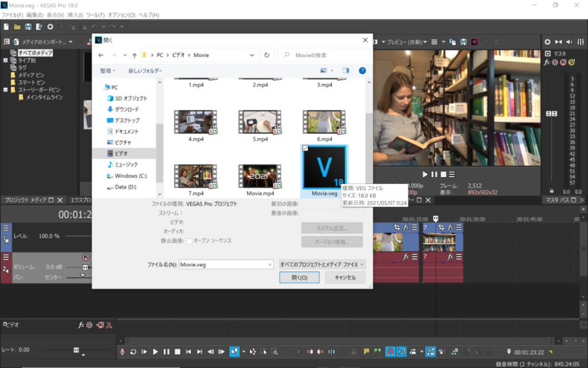The height and width of the screenshot is (368, 588).
Task: Click the Record microphone icon in transport
Action: click(x=122, y=351)
